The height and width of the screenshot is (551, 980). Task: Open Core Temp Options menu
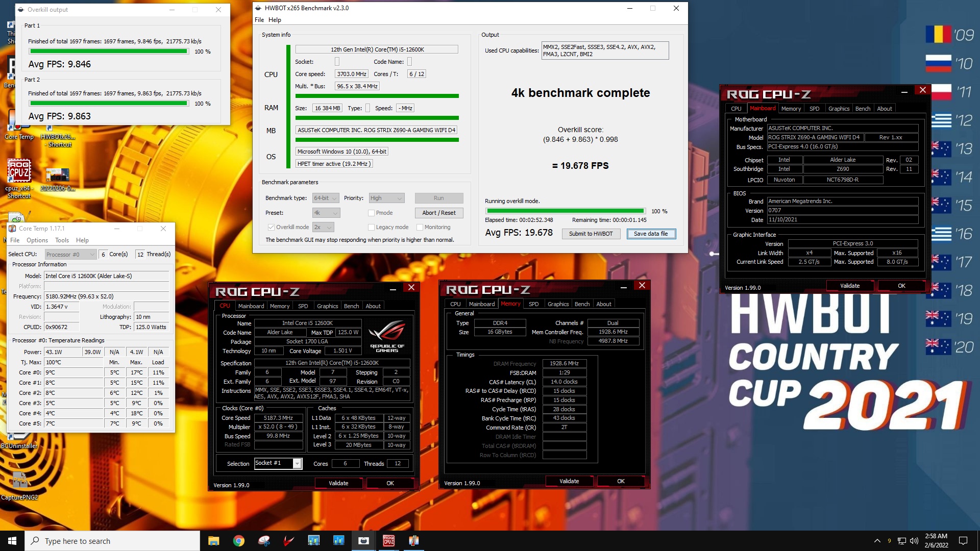click(x=37, y=240)
